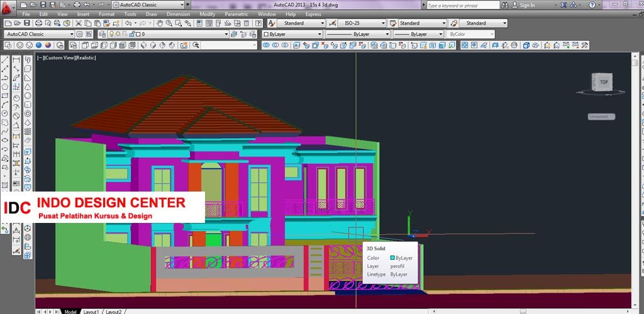The image size is (644, 314).
Task: Select the Polygon draw tool
Action: pos(5,87)
